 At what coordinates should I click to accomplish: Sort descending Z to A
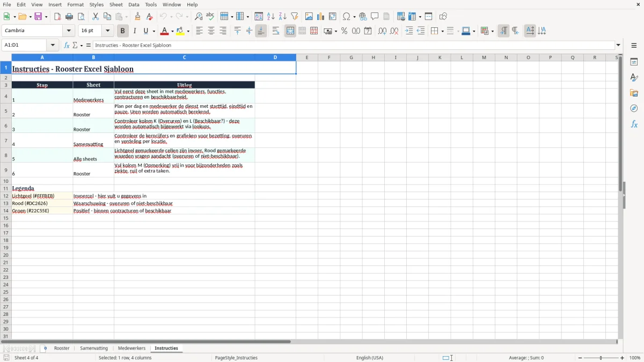tap(283, 17)
